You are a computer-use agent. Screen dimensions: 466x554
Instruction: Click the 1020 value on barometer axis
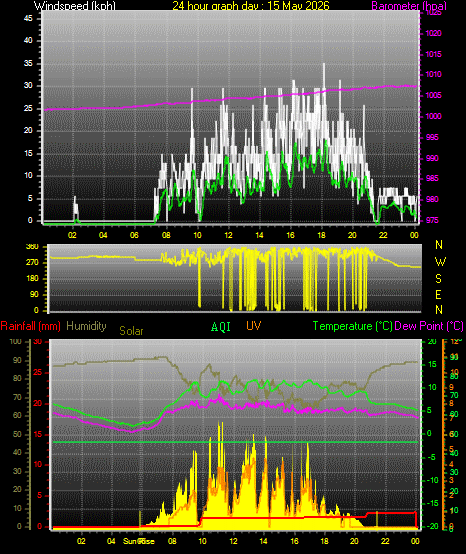pyautogui.click(x=433, y=33)
